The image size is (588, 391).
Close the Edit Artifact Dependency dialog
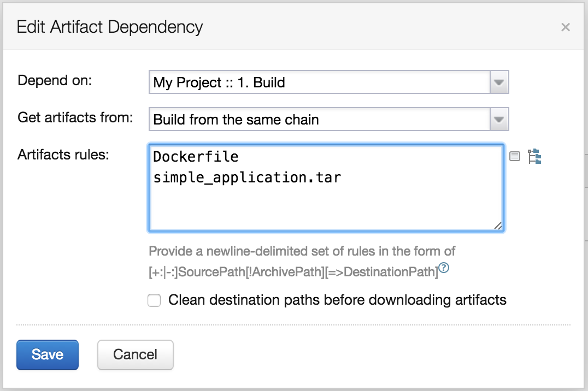tap(566, 27)
